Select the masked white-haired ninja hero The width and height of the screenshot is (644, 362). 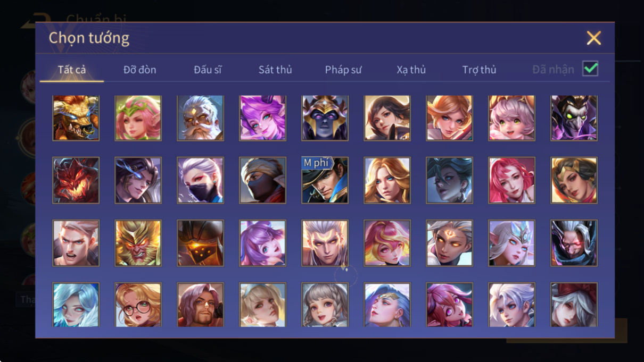coord(200,180)
